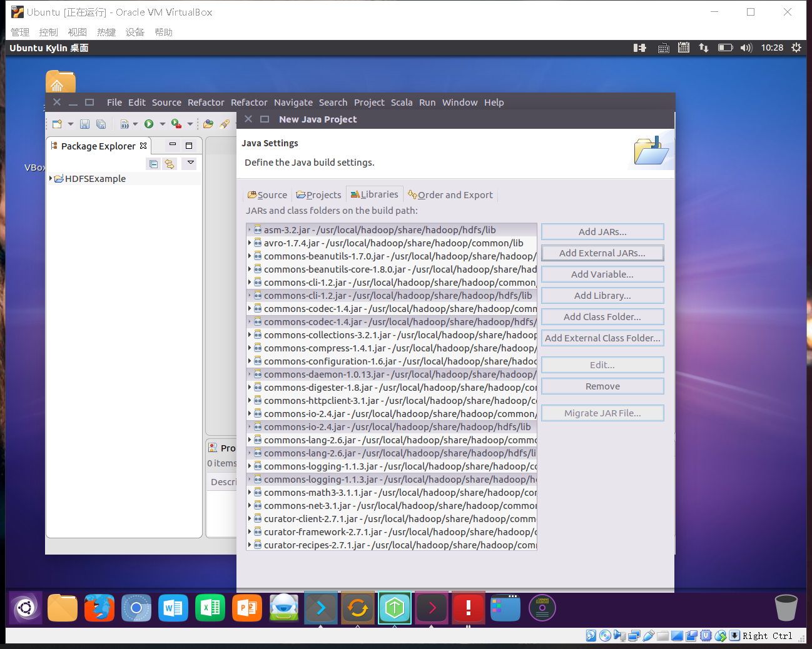Click the Add Library... button
812x649 pixels.
602,296
